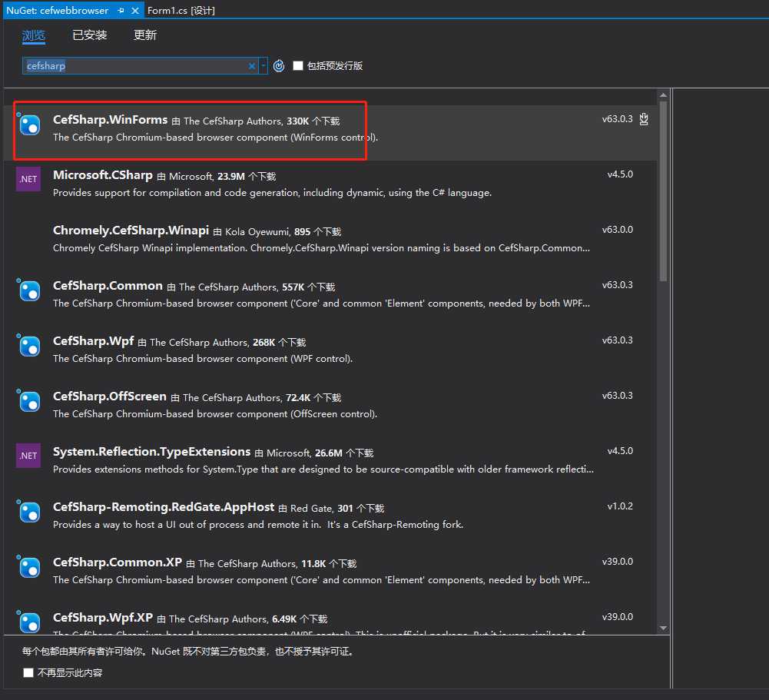Click the Microsoft.CSharp description about compilation
The image size is (769, 700).
point(272,193)
